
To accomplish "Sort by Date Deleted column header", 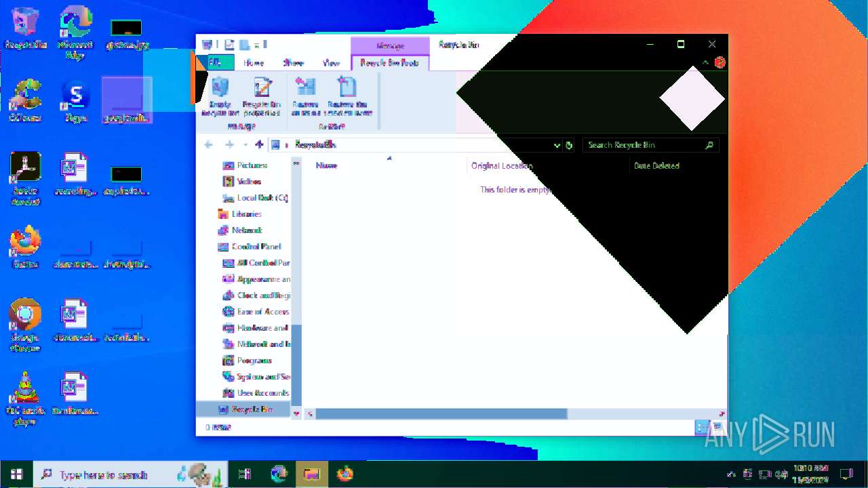I will (656, 165).
